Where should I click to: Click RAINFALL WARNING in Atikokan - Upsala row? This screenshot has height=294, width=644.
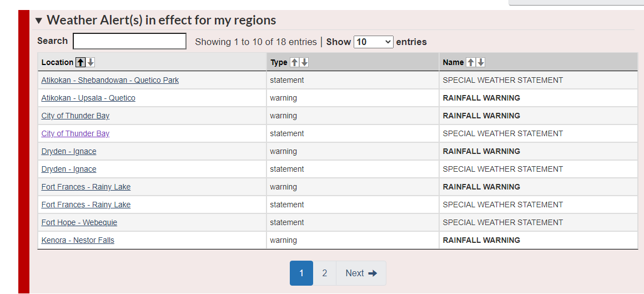click(x=481, y=98)
